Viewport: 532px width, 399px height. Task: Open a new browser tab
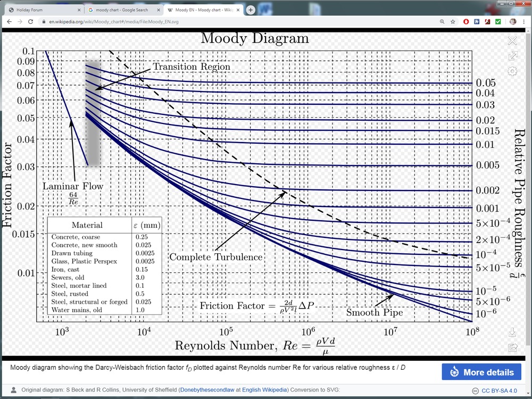point(251,10)
